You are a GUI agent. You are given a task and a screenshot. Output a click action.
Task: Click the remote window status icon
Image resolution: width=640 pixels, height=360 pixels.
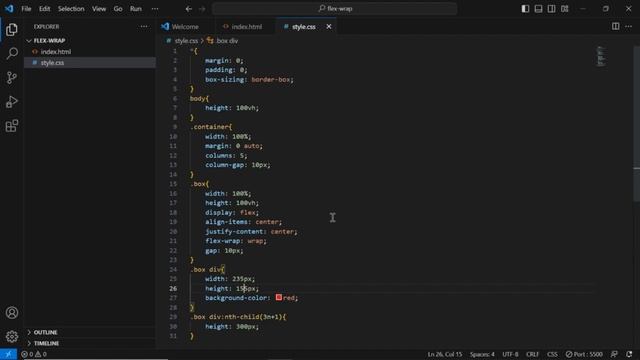coord(8,354)
